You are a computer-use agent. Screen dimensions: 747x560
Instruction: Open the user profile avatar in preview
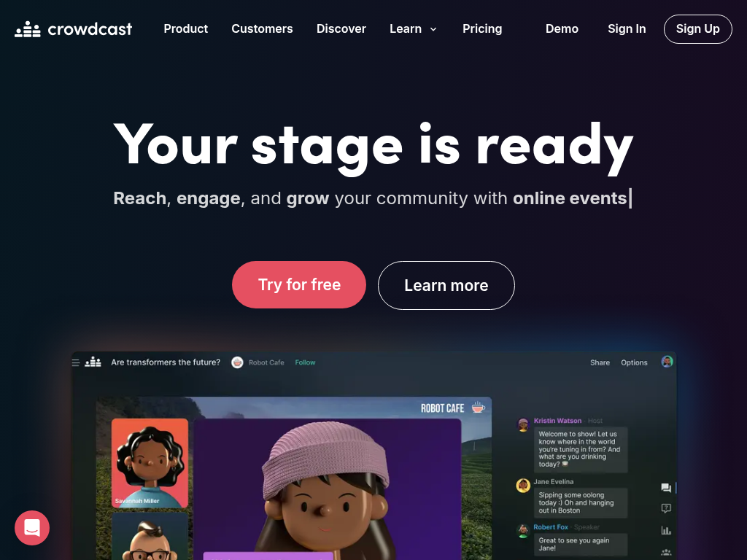[x=667, y=362]
